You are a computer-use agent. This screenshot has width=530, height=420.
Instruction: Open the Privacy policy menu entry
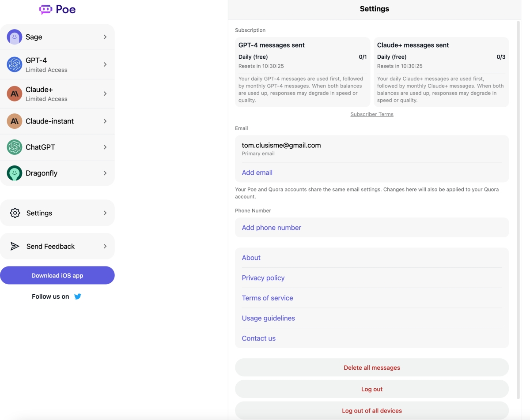263,278
